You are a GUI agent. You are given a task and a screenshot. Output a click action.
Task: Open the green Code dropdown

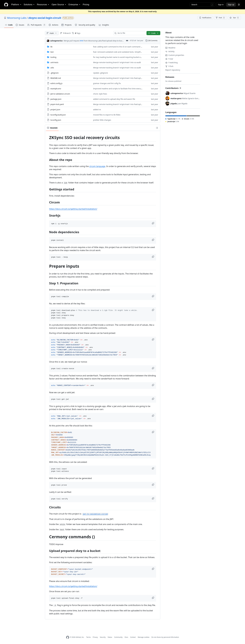click(153, 33)
